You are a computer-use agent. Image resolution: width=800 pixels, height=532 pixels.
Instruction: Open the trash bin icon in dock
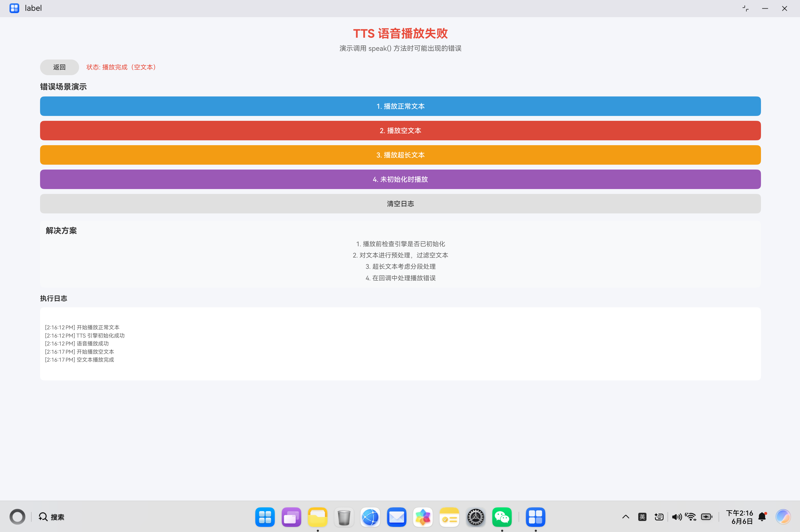point(344,517)
